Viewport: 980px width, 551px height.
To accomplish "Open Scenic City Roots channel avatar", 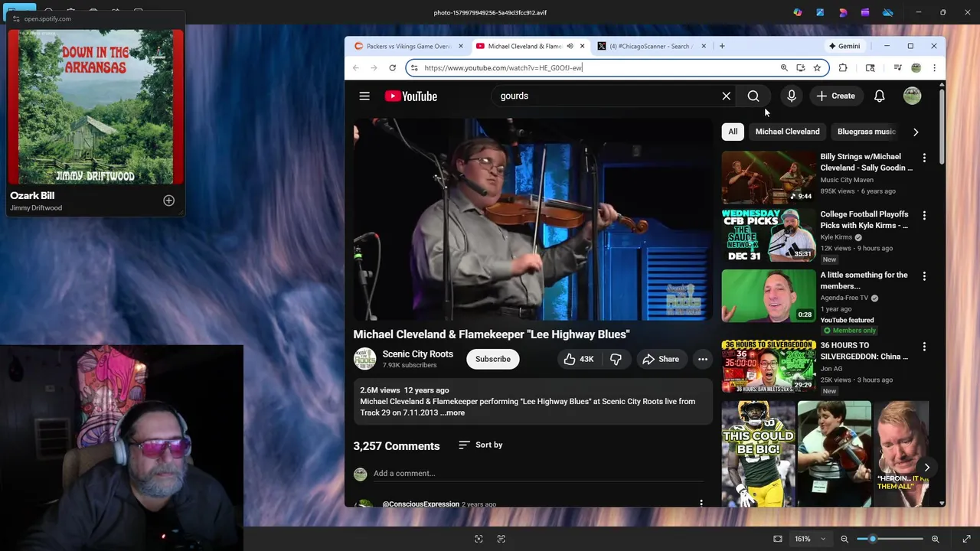I will pyautogui.click(x=364, y=359).
